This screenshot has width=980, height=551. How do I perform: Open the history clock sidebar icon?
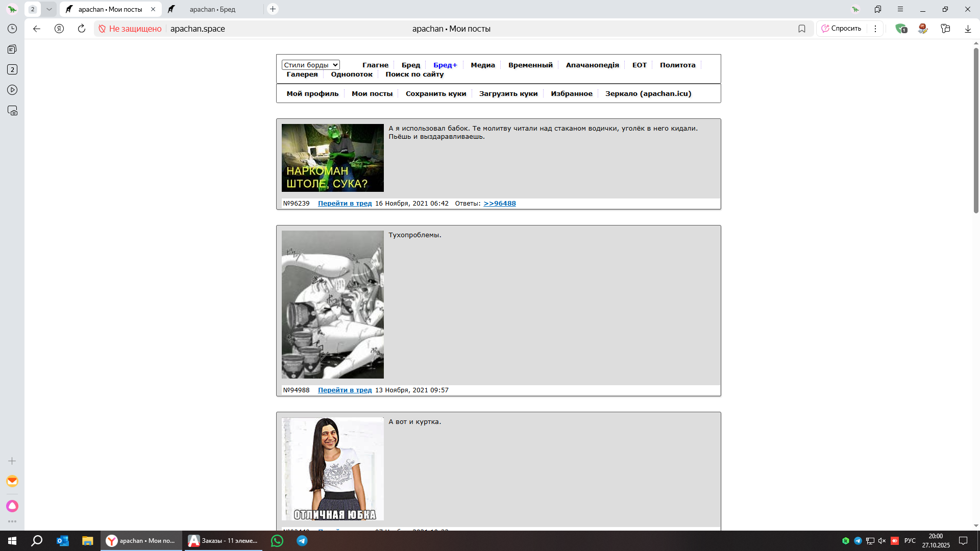tap(12, 29)
